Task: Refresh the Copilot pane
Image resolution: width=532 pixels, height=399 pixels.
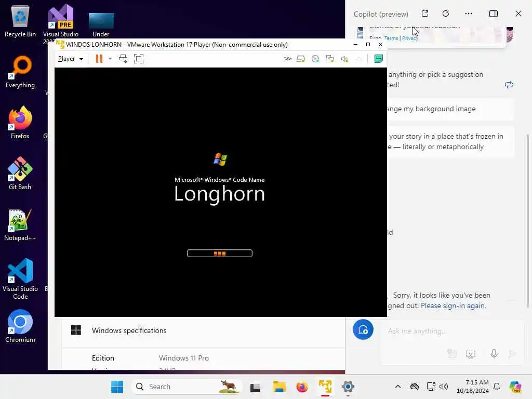Action: click(446, 14)
